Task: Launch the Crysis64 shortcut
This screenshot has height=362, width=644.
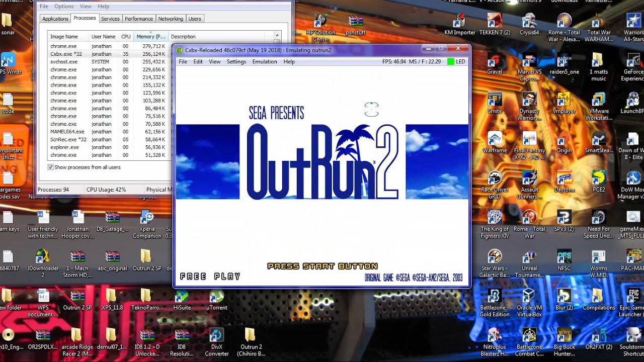Action: 529,24
